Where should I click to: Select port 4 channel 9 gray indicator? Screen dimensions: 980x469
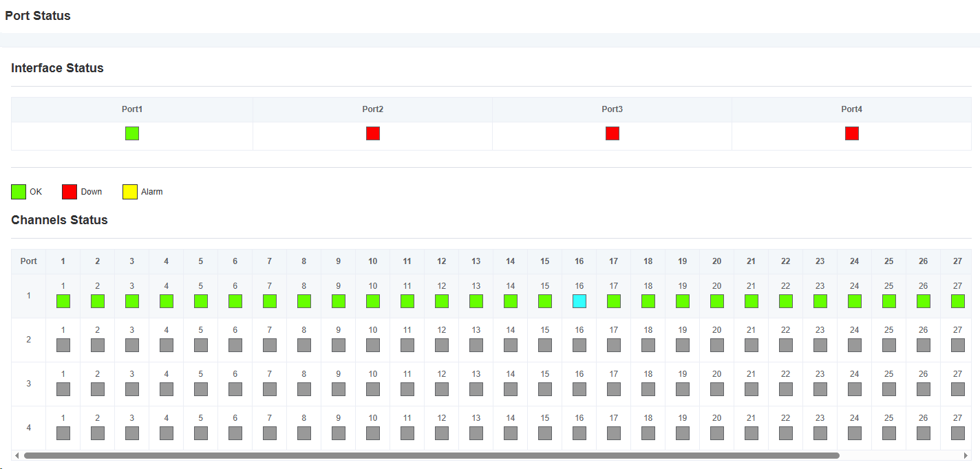pos(339,433)
